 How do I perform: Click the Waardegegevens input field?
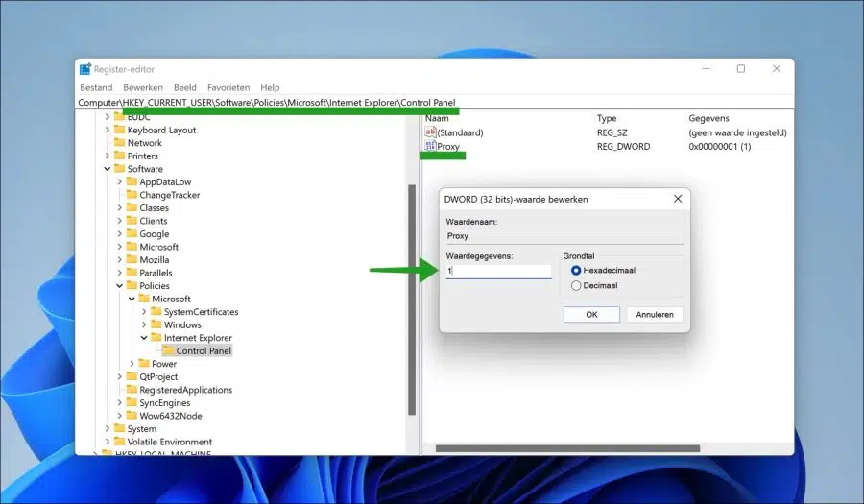click(x=498, y=271)
